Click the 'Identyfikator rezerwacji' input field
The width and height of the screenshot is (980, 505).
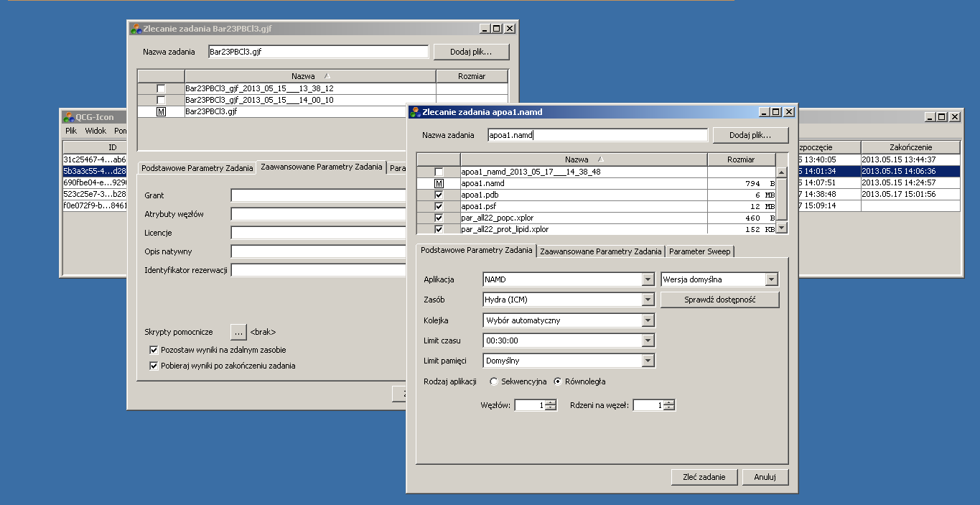pos(319,270)
